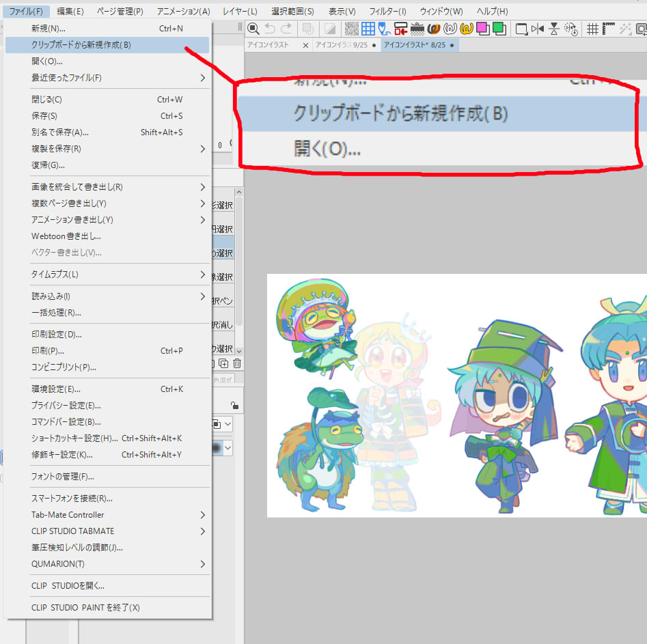The image size is (647, 644).
Task: Choose 新規(N)... in the File menu
Action: (x=107, y=29)
